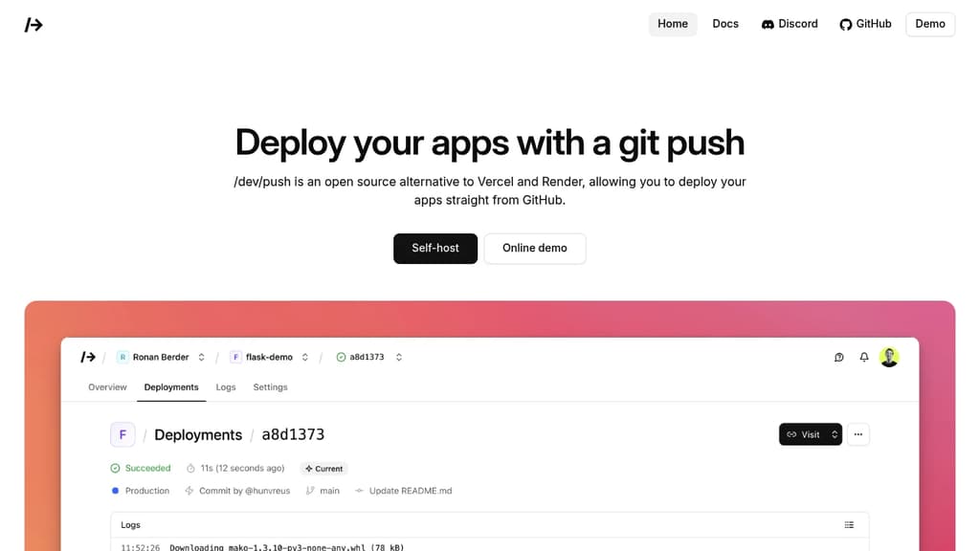The width and height of the screenshot is (980, 551).
Task: Click the Succeeded status checkmark
Action: click(117, 468)
